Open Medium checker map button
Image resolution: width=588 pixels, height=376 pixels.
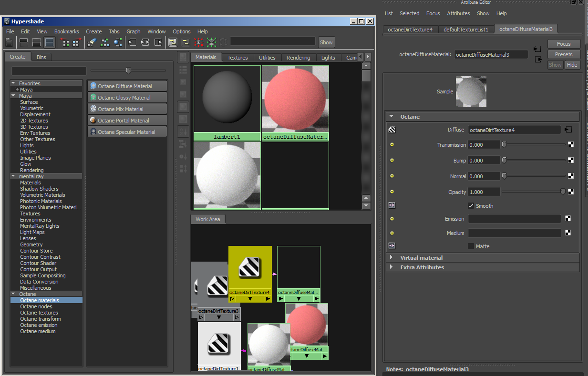point(568,233)
